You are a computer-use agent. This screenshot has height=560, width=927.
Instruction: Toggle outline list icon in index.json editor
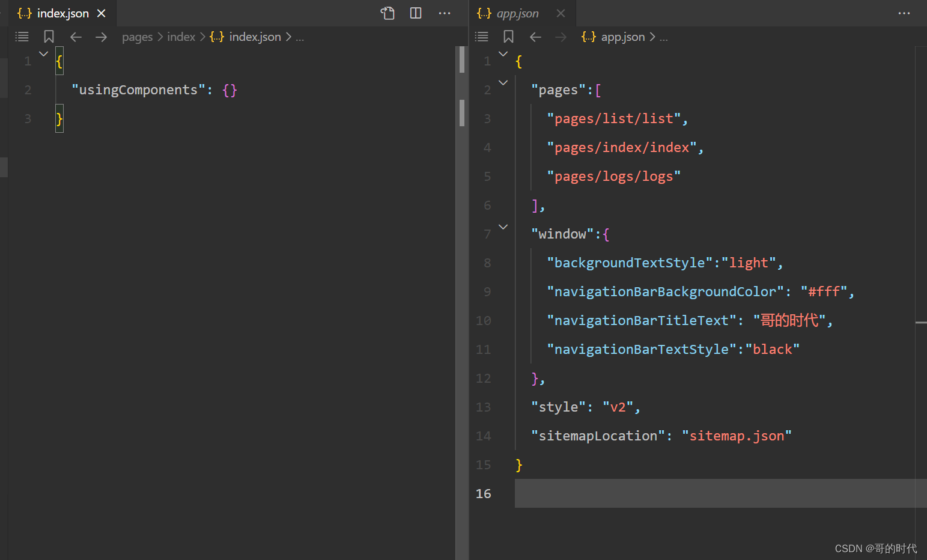(x=22, y=37)
